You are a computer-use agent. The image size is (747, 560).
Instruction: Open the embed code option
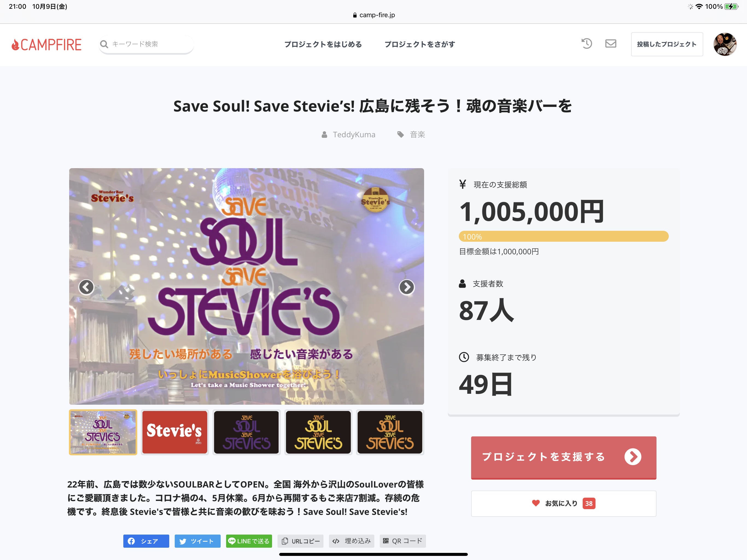pos(352,541)
